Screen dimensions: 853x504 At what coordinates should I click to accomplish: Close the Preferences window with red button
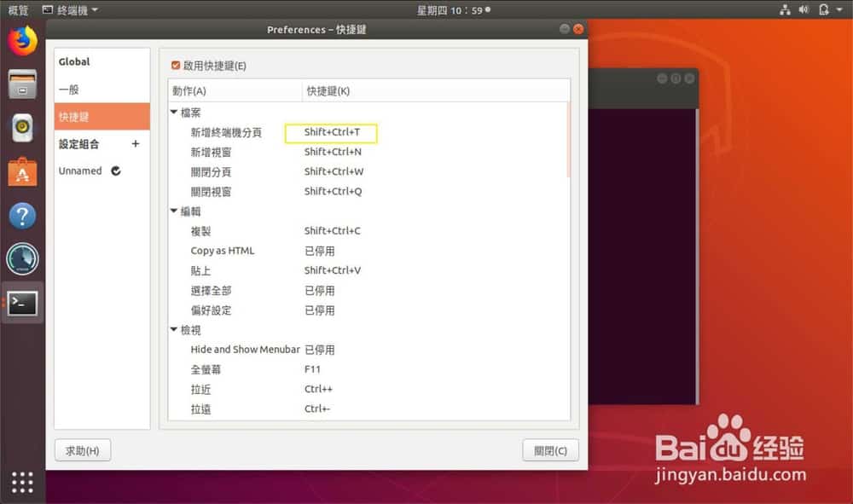point(578,29)
